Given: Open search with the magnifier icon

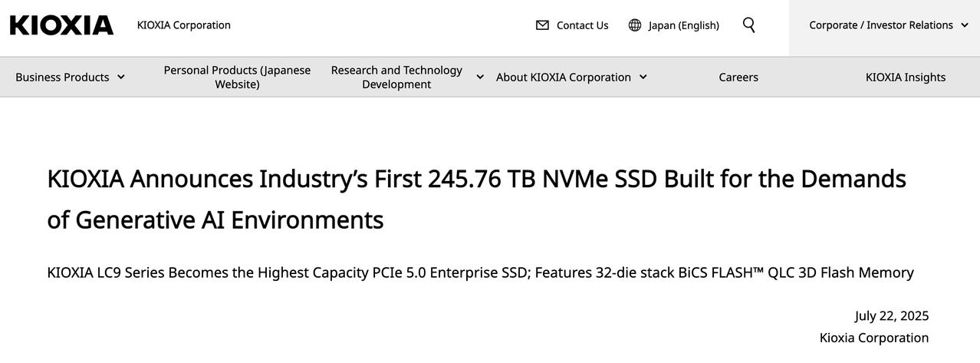Looking at the screenshot, I should [x=749, y=25].
